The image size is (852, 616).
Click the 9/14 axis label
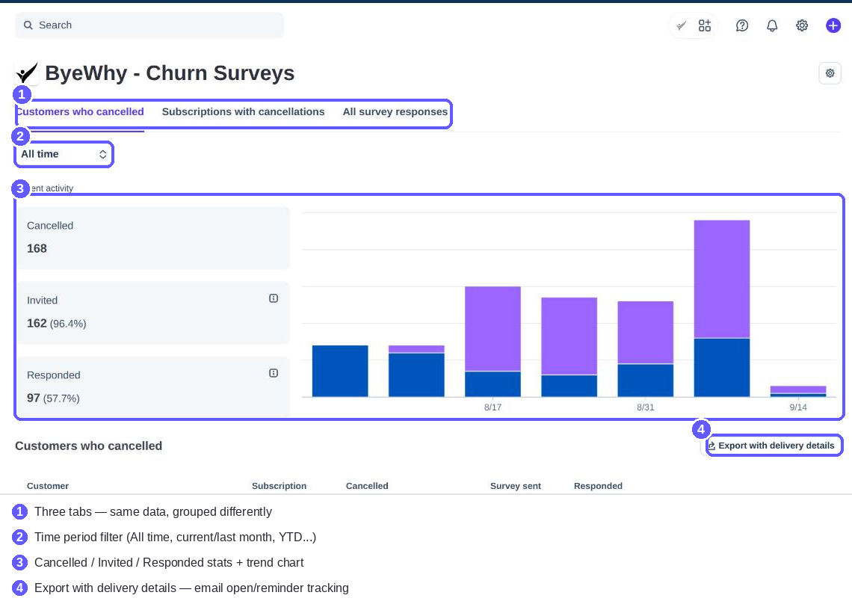pyautogui.click(x=798, y=407)
